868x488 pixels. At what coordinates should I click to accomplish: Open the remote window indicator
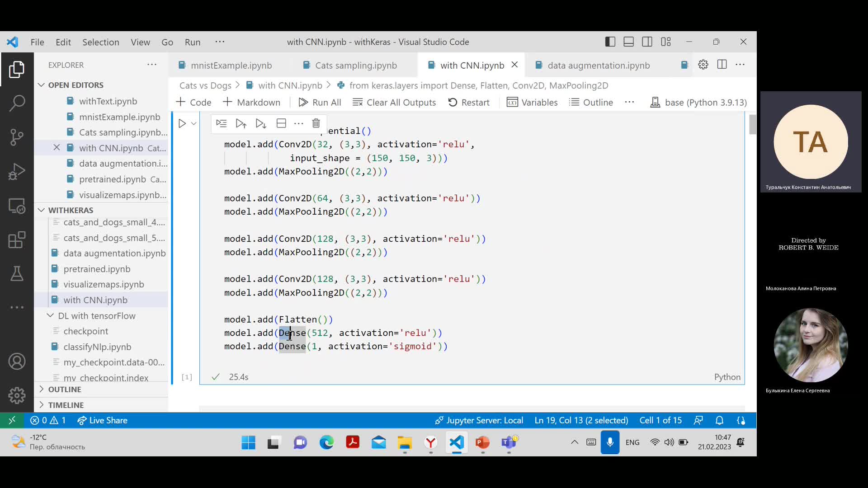12,420
